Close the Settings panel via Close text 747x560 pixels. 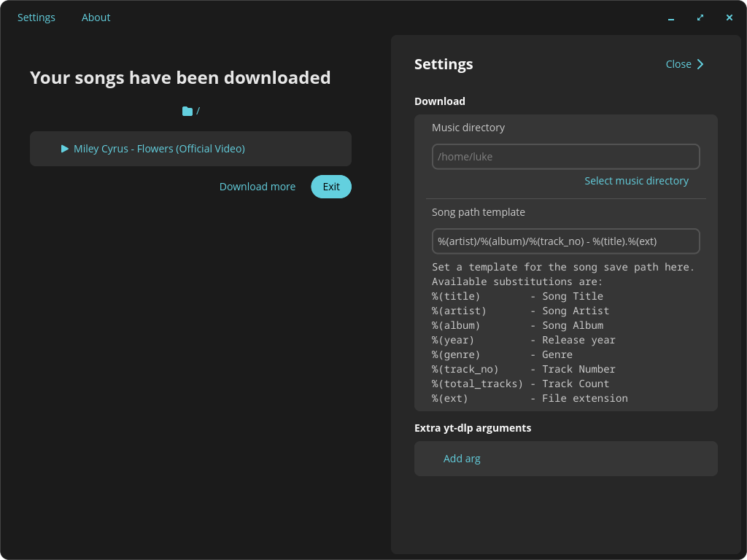pyautogui.click(x=678, y=64)
